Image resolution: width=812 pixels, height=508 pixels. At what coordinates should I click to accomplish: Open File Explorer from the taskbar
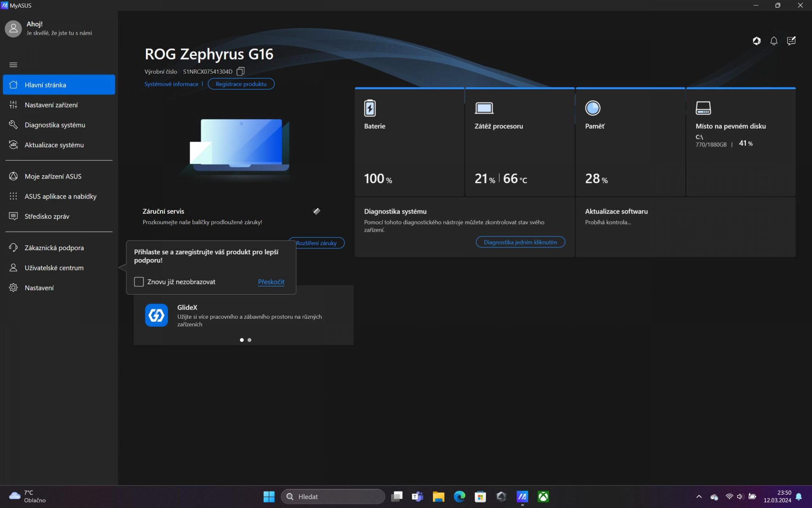point(439,497)
